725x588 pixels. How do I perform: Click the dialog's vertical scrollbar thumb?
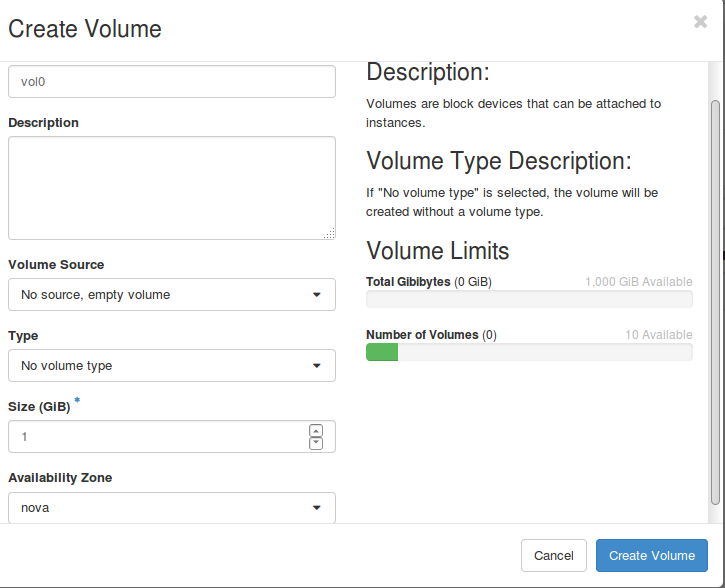[715, 302]
